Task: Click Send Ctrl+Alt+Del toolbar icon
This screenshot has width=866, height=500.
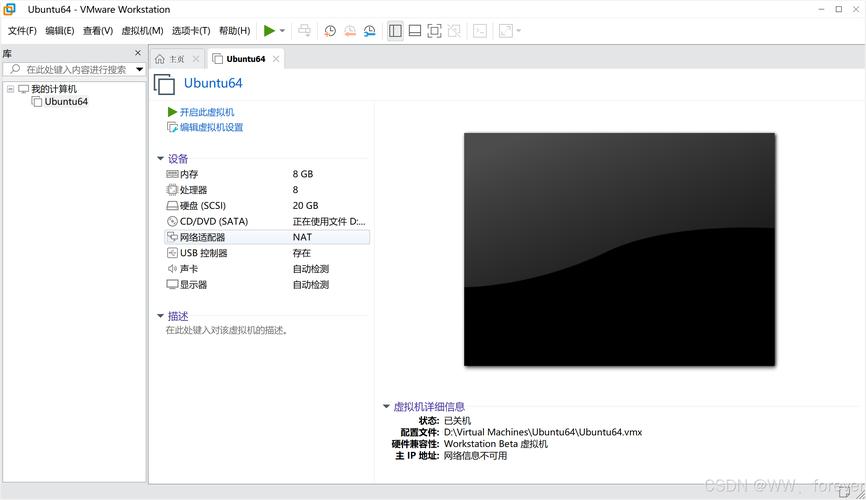Action: coord(304,31)
